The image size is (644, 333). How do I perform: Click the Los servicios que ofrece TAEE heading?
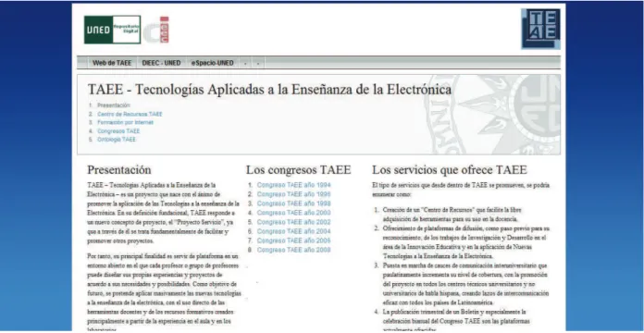point(450,169)
